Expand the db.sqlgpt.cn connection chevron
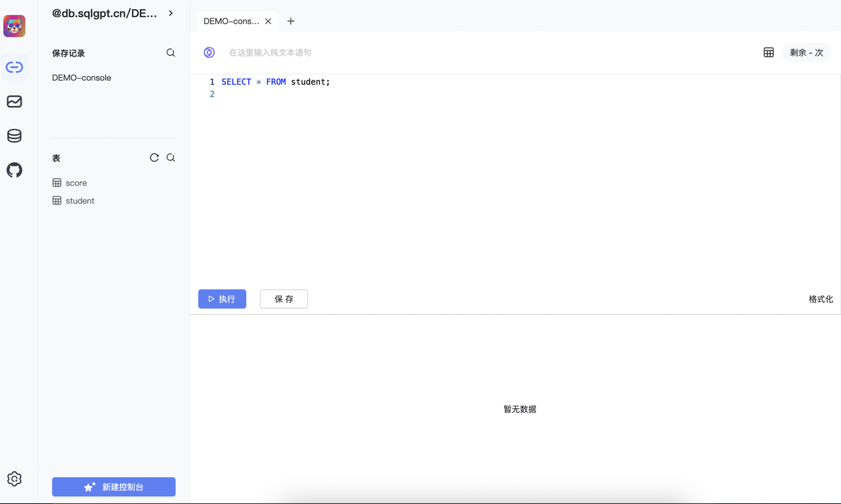This screenshot has width=841, height=504. tap(171, 13)
